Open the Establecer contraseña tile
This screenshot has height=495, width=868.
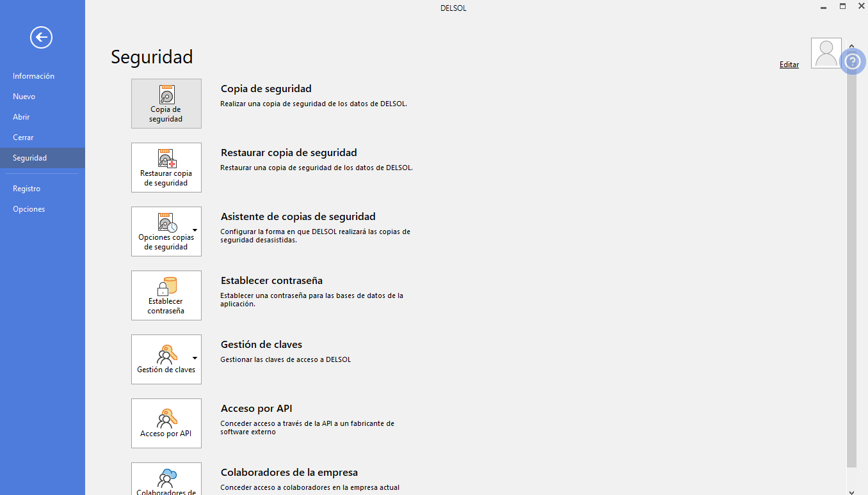click(x=166, y=295)
